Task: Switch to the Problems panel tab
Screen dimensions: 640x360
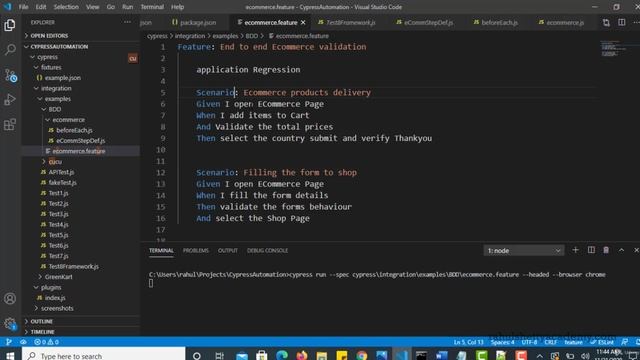Action: (196, 250)
